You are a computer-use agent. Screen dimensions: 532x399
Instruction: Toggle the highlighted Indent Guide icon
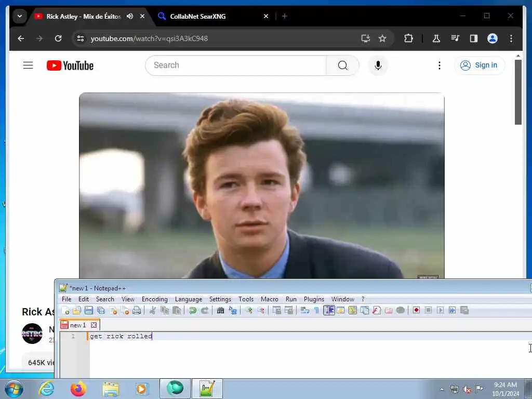tap(329, 311)
